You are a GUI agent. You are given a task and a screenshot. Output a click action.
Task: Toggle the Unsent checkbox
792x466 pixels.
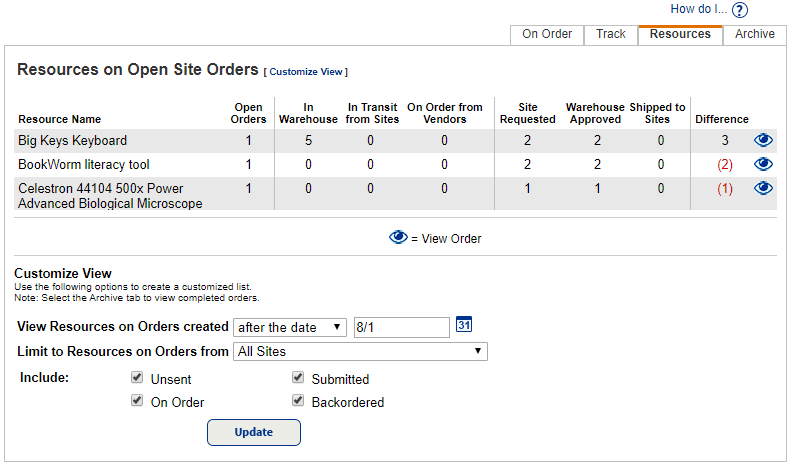click(x=137, y=377)
